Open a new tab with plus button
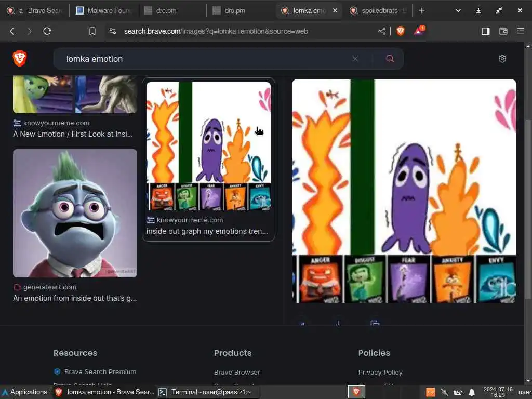The height and width of the screenshot is (399, 532). coord(422,10)
